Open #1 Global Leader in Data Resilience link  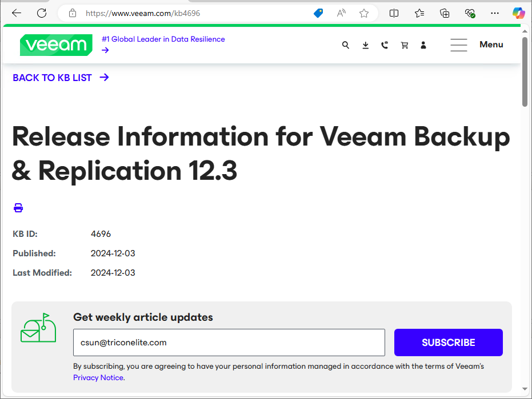pyautogui.click(x=163, y=39)
